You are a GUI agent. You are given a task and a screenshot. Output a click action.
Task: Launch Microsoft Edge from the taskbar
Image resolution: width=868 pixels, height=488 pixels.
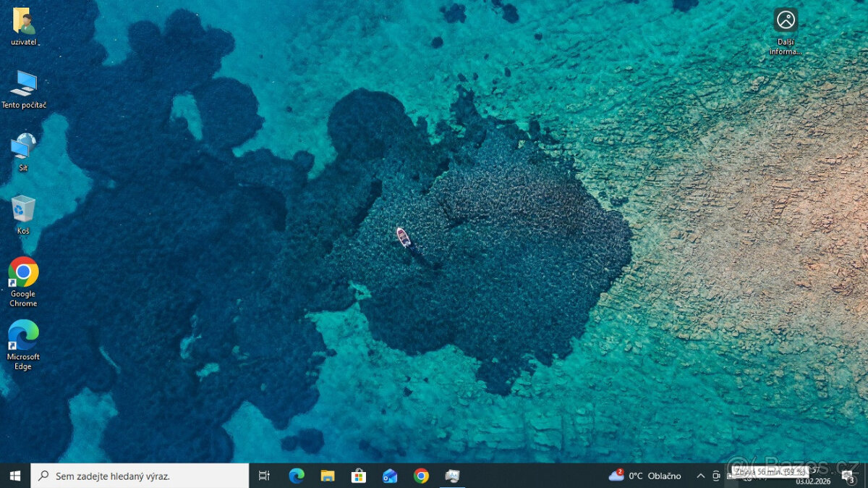297,476
